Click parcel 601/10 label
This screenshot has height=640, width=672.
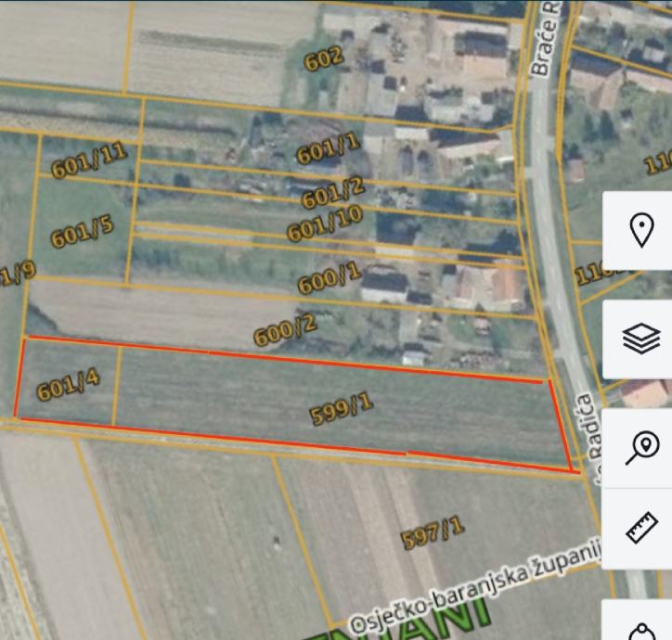325,224
